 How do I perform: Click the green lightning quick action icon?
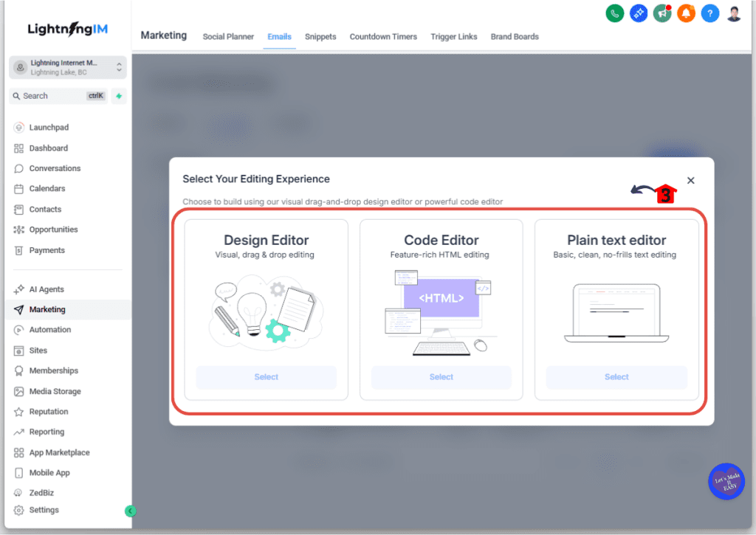click(x=119, y=96)
